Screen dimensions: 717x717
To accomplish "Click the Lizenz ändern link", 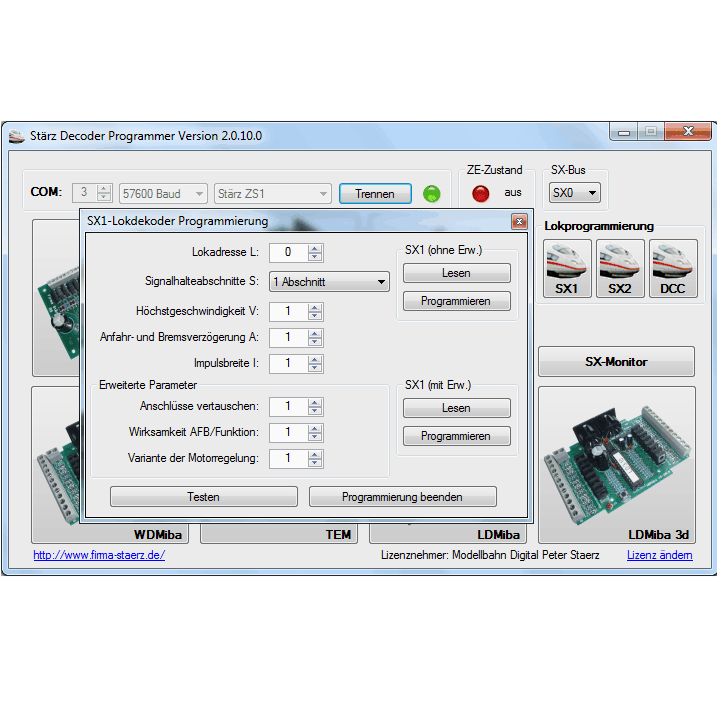I will (659, 555).
